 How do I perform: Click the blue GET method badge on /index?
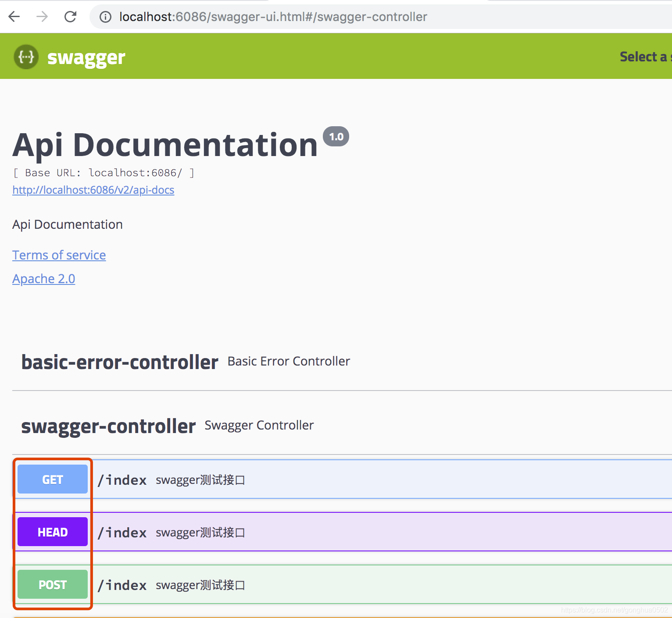tap(52, 479)
